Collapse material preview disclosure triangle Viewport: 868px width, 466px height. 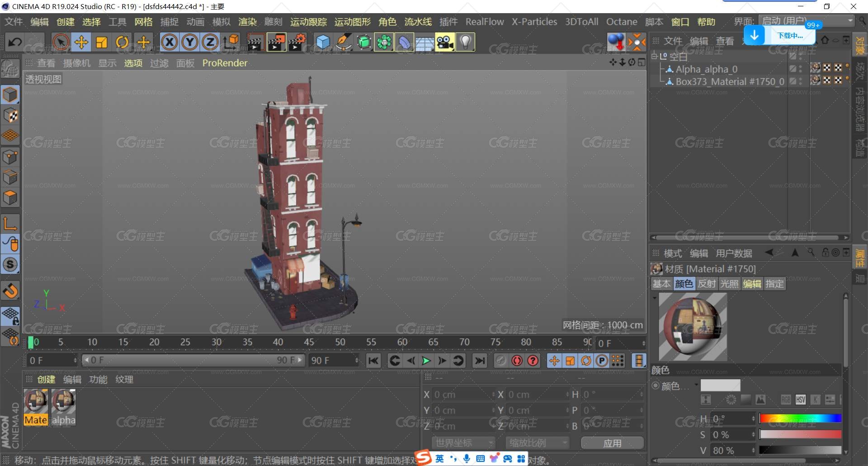[x=654, y=298]
